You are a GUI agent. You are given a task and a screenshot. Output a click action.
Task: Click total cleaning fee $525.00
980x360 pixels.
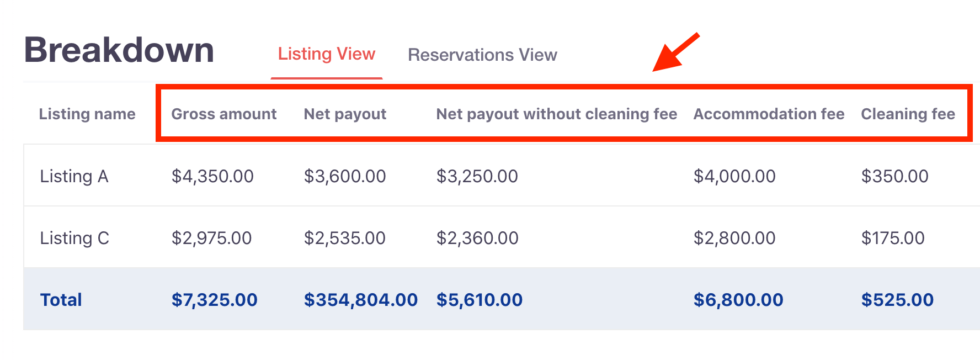click(897, 300)
